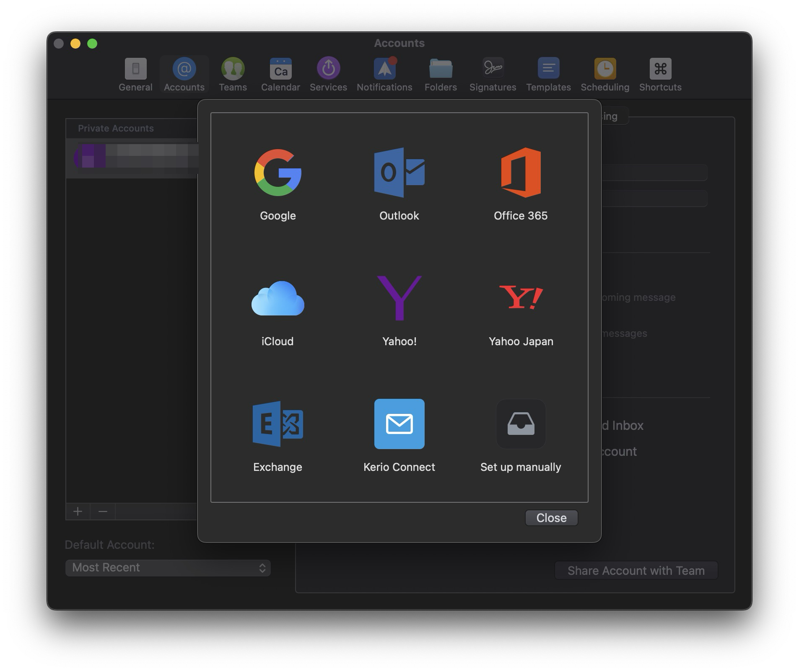
Task: Go to Shortcuts preferences
Action: click(660, 75)
